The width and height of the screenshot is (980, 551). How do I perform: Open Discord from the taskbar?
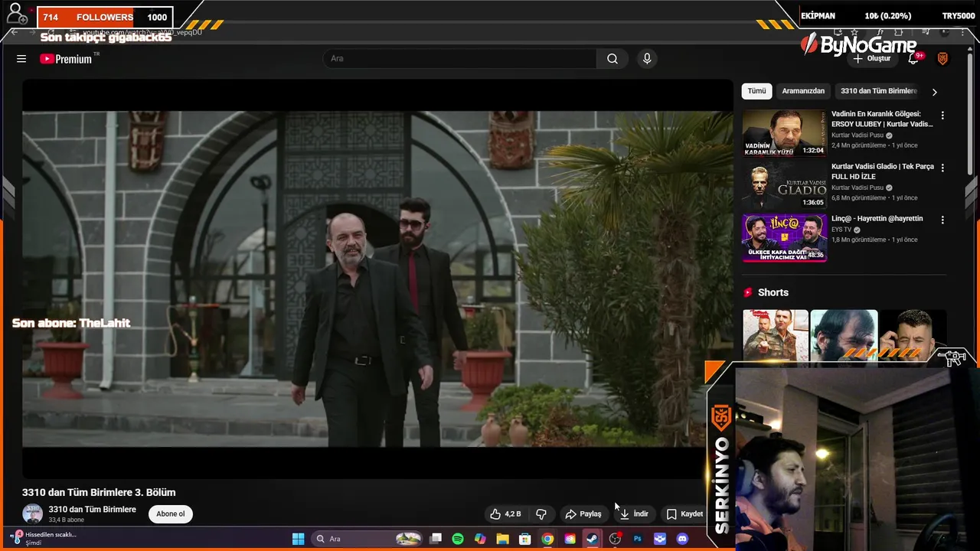click(x=682, y=539)
